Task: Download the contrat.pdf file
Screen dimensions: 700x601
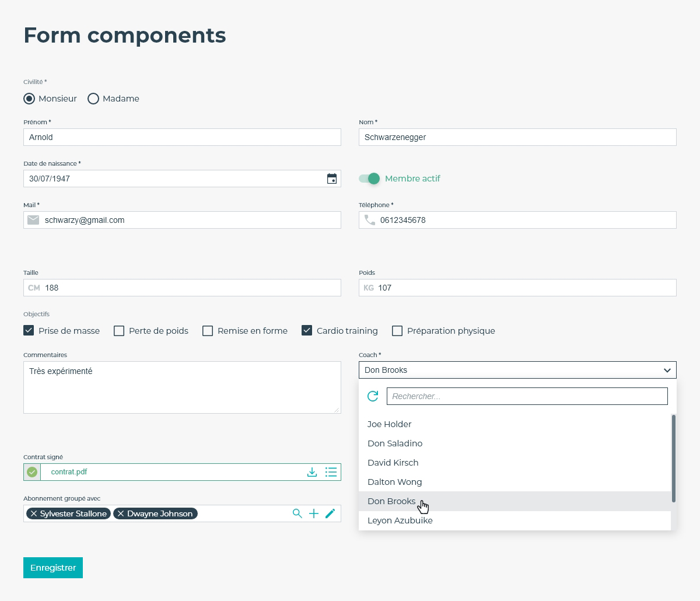Action: click(x=312, y=472)
